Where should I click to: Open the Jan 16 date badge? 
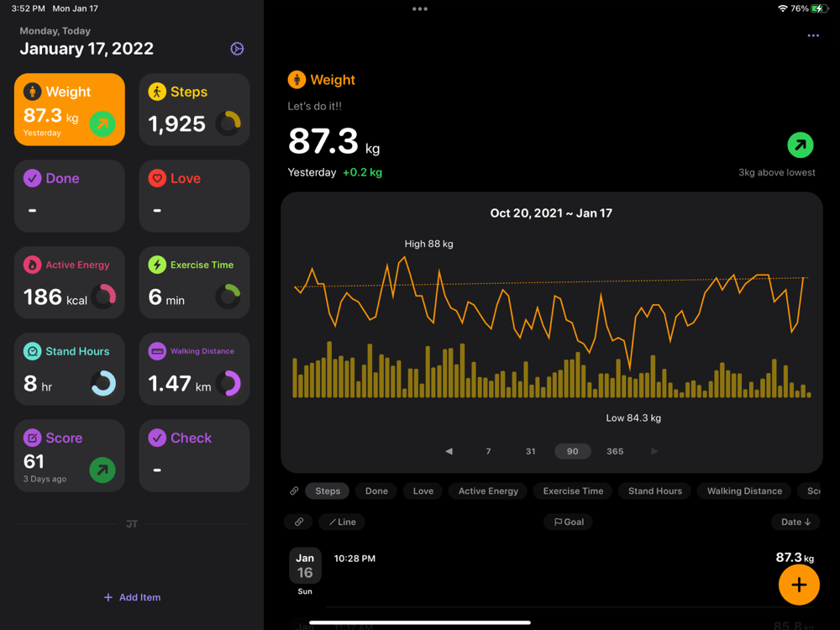click(305, 565)
